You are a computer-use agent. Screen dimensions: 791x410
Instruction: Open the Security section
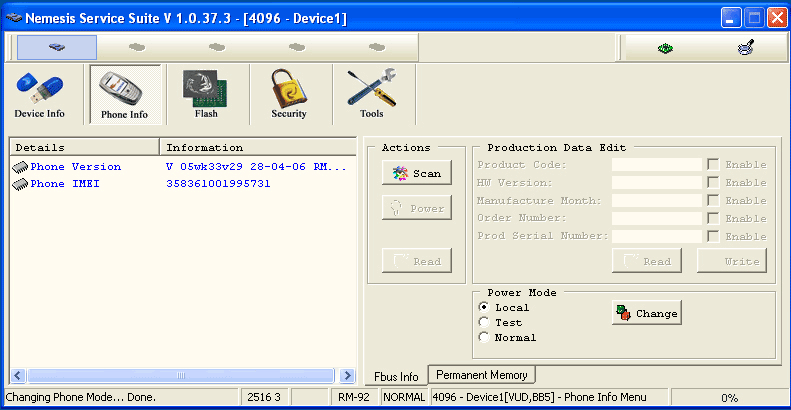pos(289,94)
